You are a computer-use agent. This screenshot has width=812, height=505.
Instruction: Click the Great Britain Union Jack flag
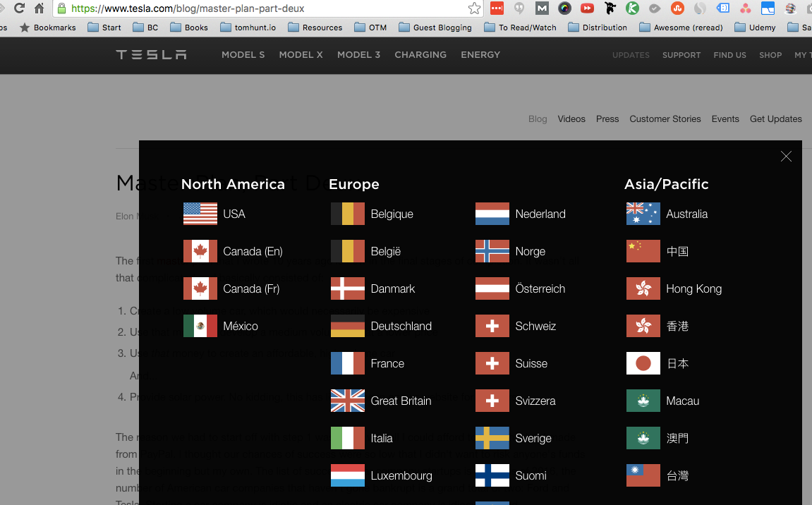[x=348, y=401]
